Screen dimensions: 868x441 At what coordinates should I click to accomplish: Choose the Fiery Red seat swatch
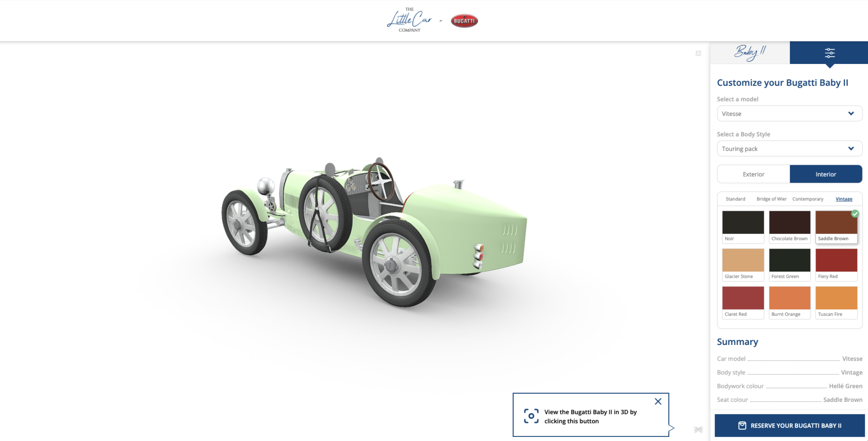[x=836, y=261]
